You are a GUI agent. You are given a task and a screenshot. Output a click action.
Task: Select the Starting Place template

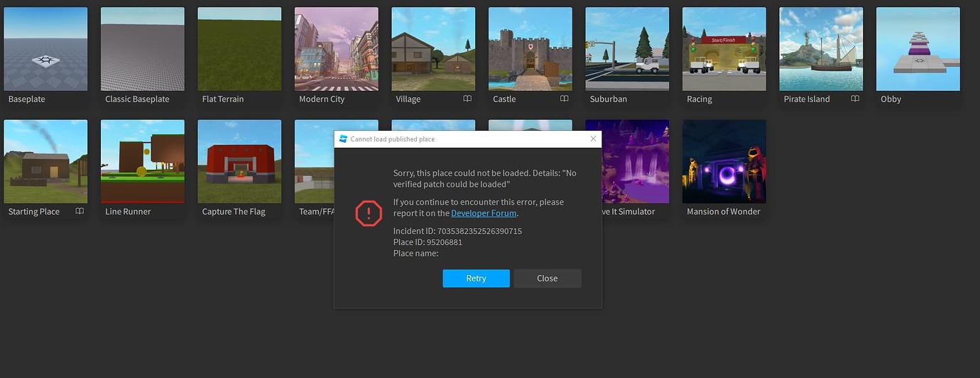tap(45, 161)
